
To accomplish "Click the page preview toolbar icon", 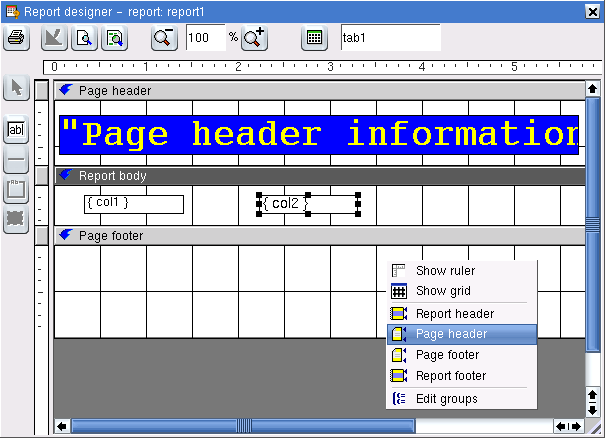I will click(x=84, y=38).
